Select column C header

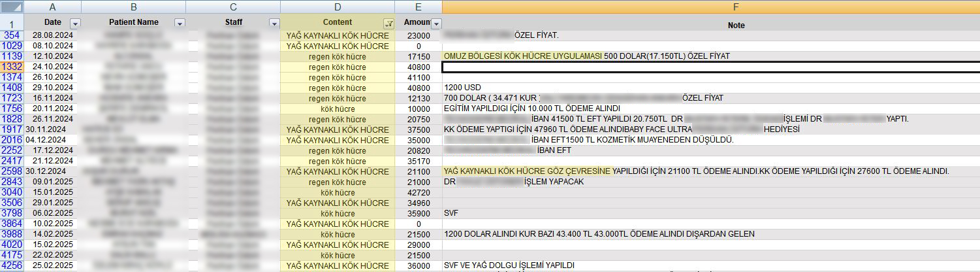[233, 7]
